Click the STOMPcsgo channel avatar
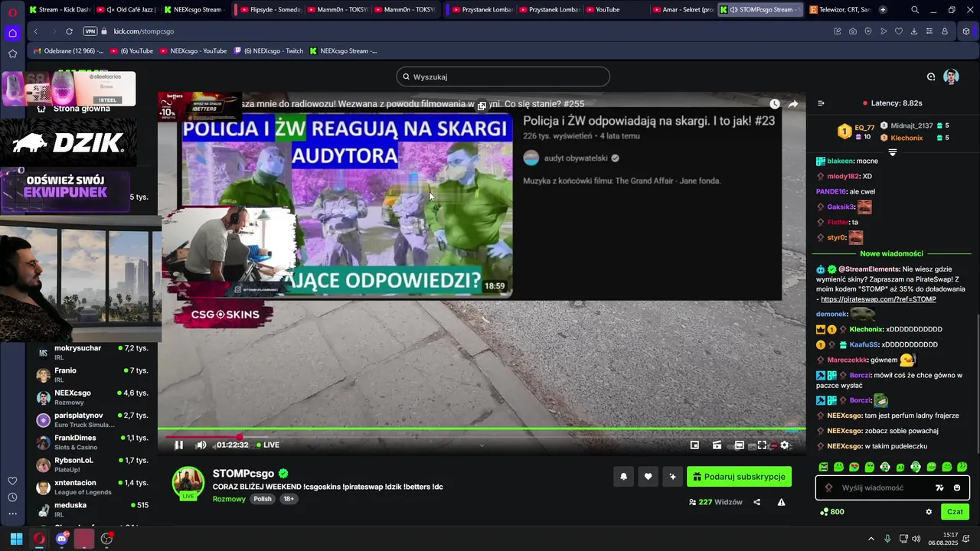The width and height of the screenshot is (980, 551). pos(188,482)
